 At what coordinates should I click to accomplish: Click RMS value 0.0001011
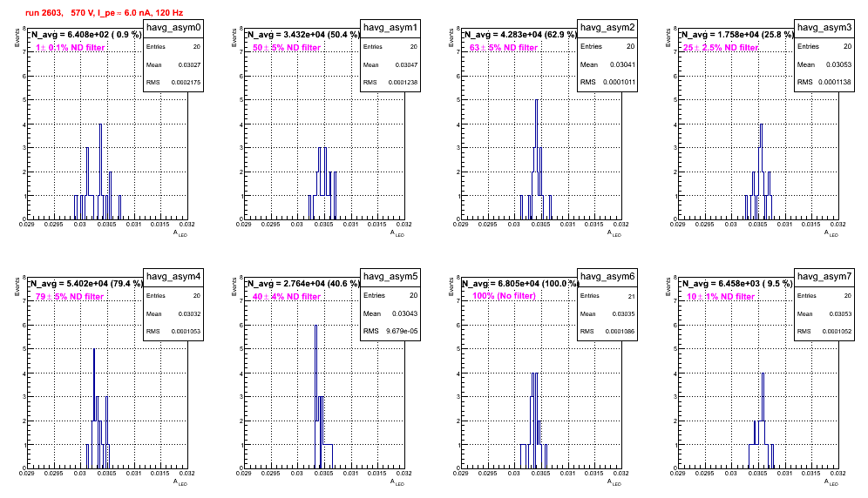click(620, 83)
